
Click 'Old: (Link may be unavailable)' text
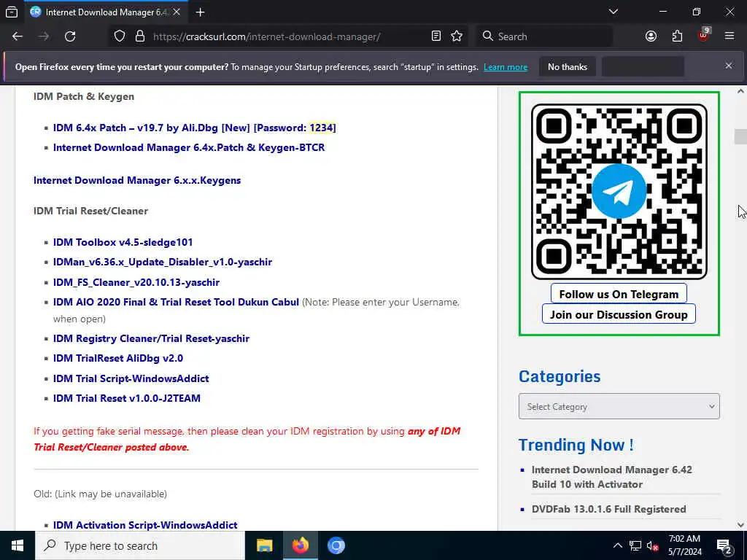(x=100, y=494)
